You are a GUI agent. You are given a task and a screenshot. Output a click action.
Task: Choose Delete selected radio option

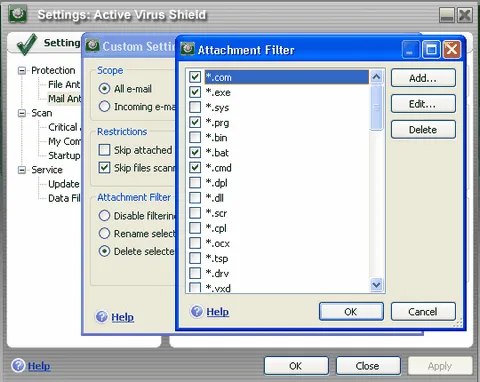point(104,251)
